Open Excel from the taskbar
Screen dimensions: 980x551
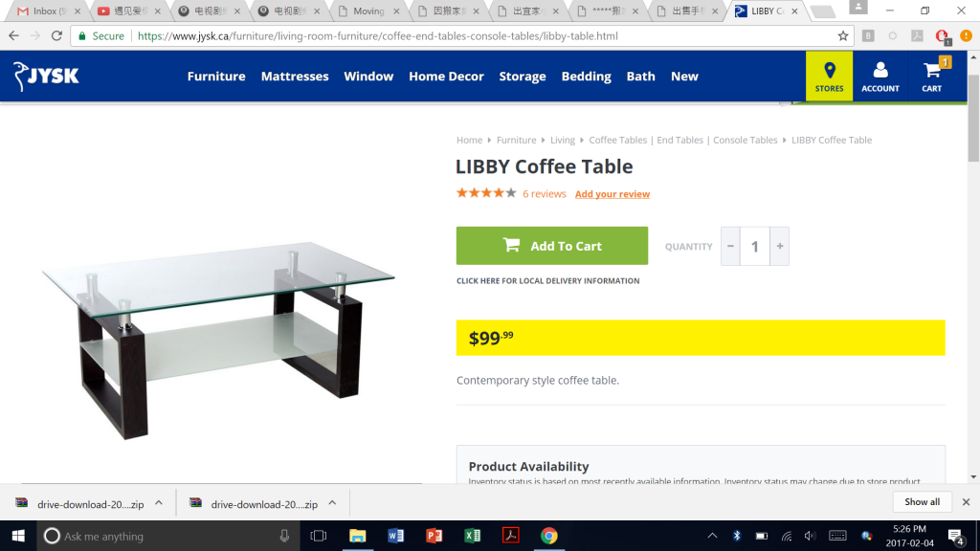473,536
